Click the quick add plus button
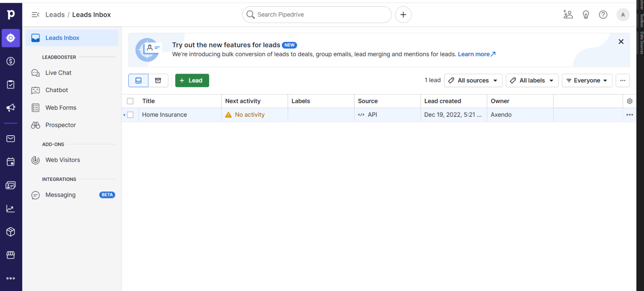This screenshot has width=644, height=291. 403,15
